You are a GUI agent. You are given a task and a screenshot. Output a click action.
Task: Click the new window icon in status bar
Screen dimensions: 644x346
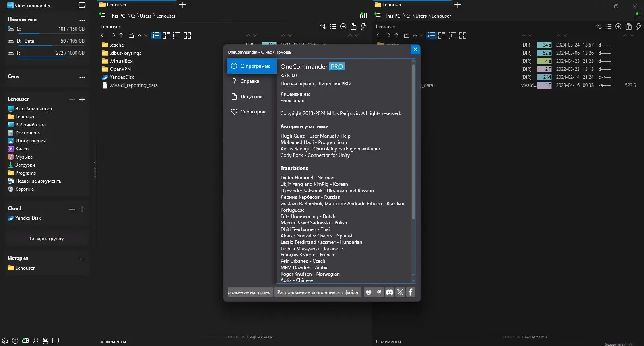pos(56,341)
